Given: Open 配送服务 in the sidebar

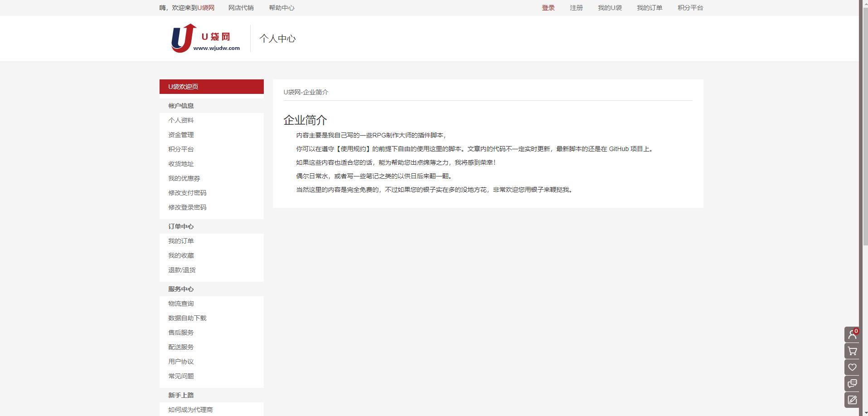Looking at the screenshot, I should click(181, 347).
